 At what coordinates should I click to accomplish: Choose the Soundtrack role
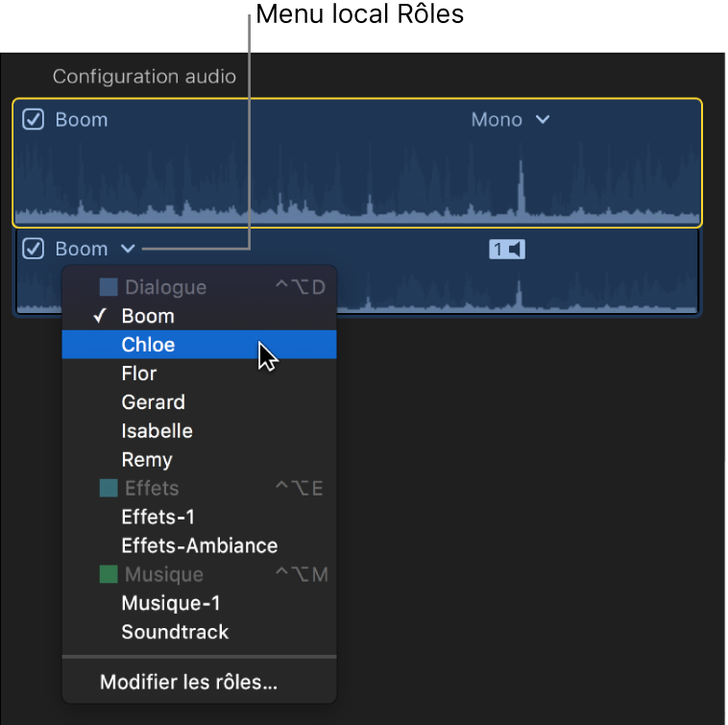175,632
